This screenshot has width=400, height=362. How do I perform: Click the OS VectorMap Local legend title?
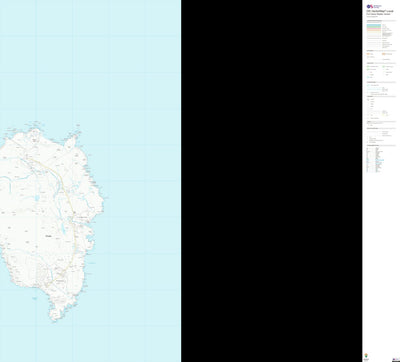[380, 11]
